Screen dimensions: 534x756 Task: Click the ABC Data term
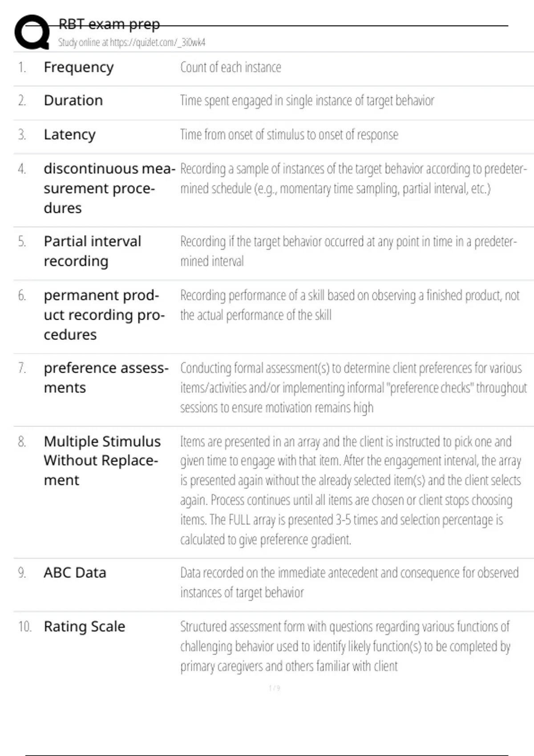[75, 573]
